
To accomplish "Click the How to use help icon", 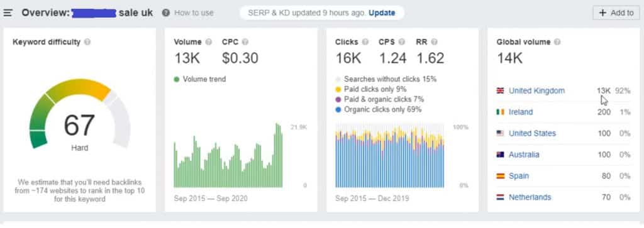I will (165, 13).
